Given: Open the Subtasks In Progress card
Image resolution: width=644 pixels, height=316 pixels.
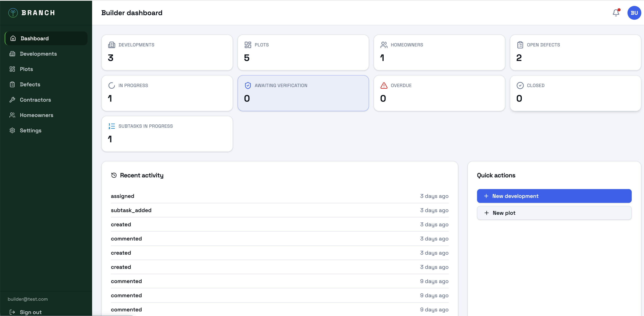Looking at the screenshot, I should click(x=167, y=134).
